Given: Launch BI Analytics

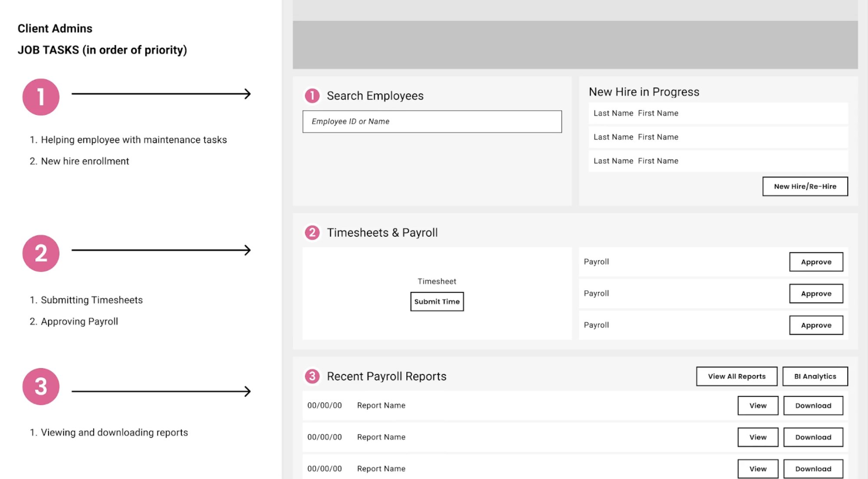Looking at the screenshot, I should (815, 376).
